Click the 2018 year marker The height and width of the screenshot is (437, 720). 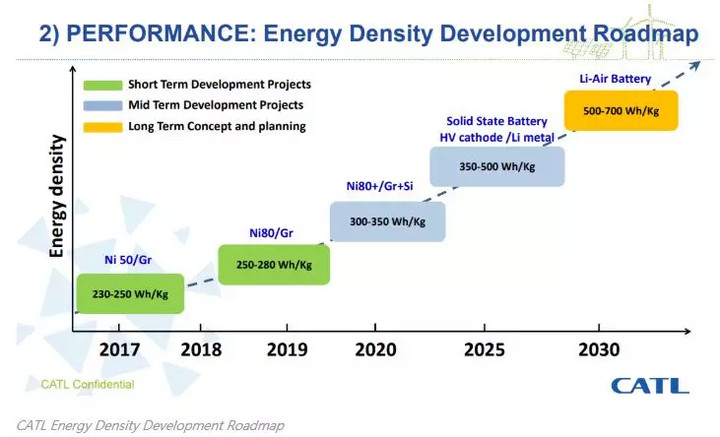click(x=199, y=350)
